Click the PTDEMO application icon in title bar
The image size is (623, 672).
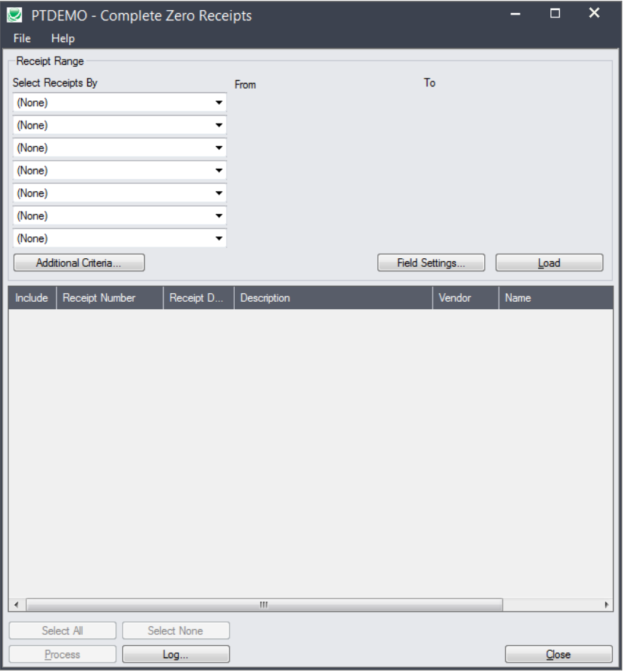pos(15,15)
